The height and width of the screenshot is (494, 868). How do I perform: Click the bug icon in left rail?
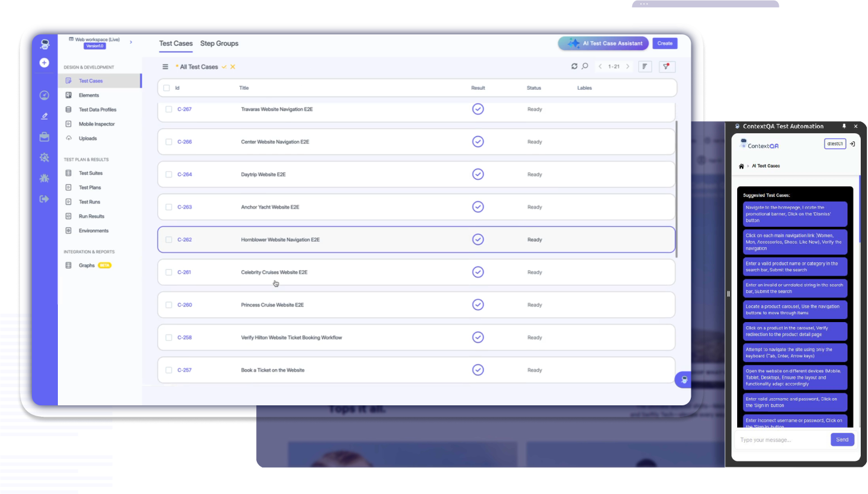click(45, 178)
